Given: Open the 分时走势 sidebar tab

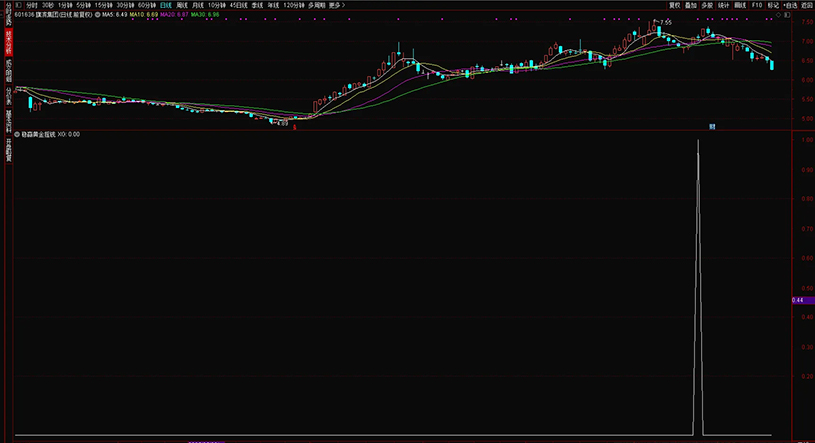Looking at the screenshot, I should (8, 14).
